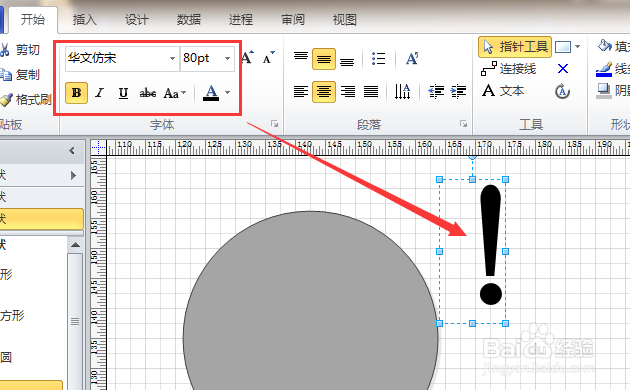Click the 80pt font size field
Screen dimensions: 630x390
201,58
